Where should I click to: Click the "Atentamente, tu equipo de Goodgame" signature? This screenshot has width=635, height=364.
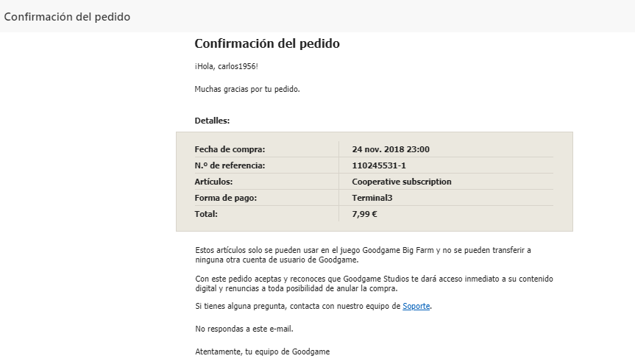tap(263, 351)
